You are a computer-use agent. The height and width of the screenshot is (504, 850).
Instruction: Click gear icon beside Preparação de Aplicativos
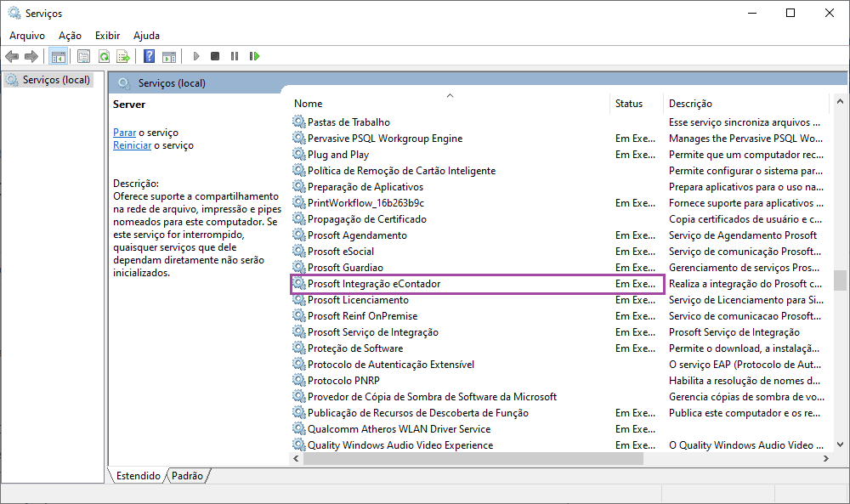[x=298, y=186]
